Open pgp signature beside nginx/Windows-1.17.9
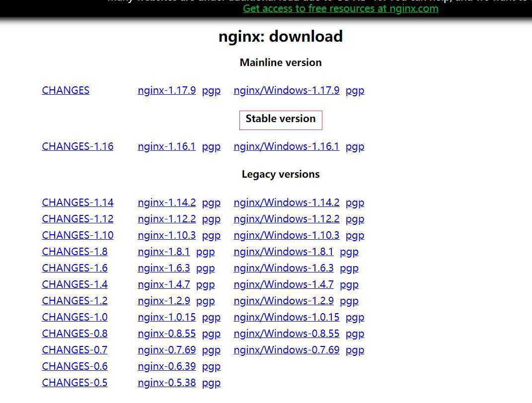Viewport: 532px width, 403px height. click(x=355, y=91)
